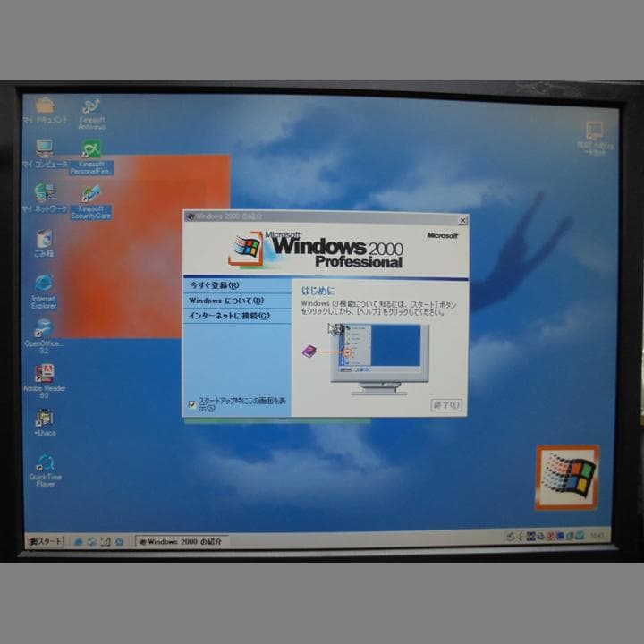Screen dimensions: 644x644
Task: Uncheck the スタートアップ時にこの画面を表示 checkbox
Action: [x=191, y=404]
